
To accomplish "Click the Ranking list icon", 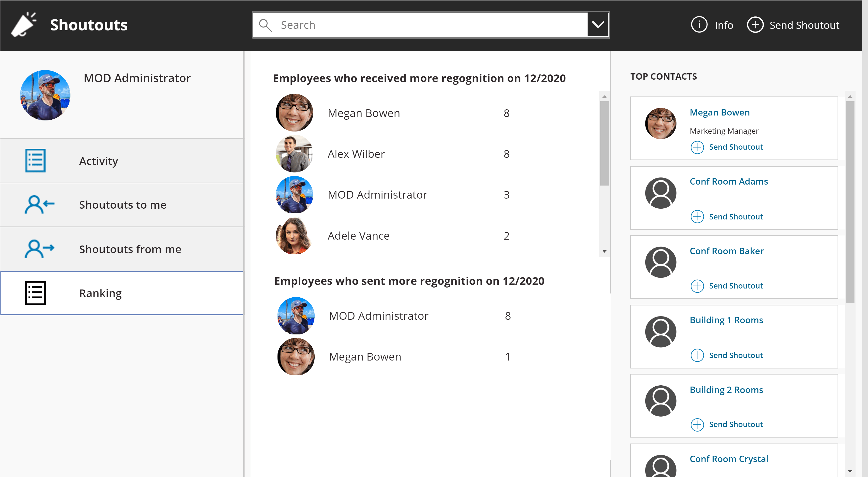I will point(35,293).
